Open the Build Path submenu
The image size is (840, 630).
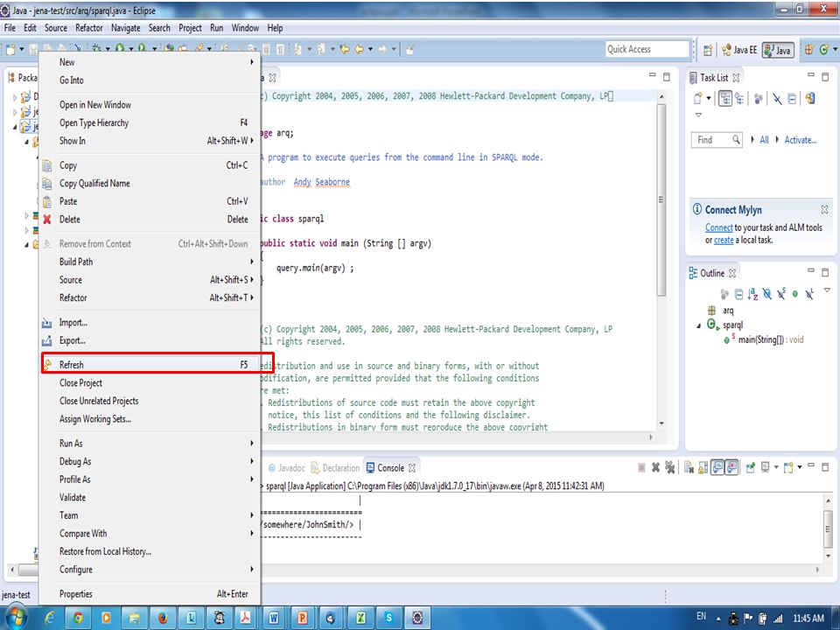point(150,262)
